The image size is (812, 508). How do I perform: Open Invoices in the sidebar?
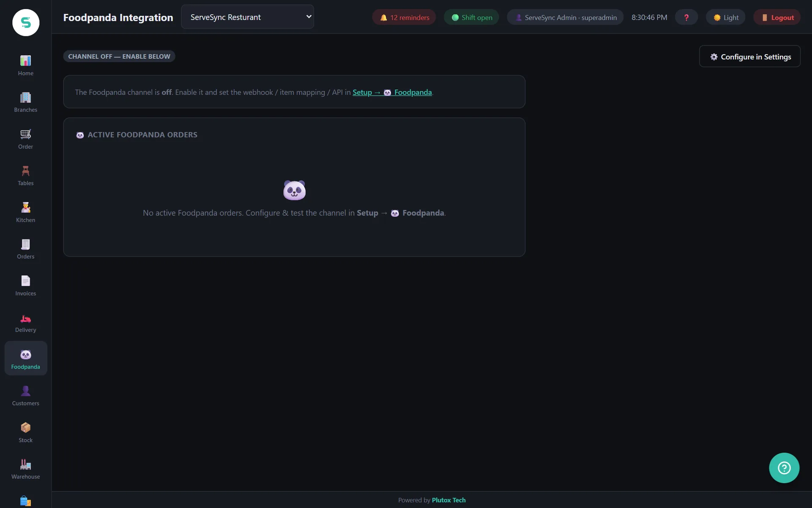pos(25,286)
